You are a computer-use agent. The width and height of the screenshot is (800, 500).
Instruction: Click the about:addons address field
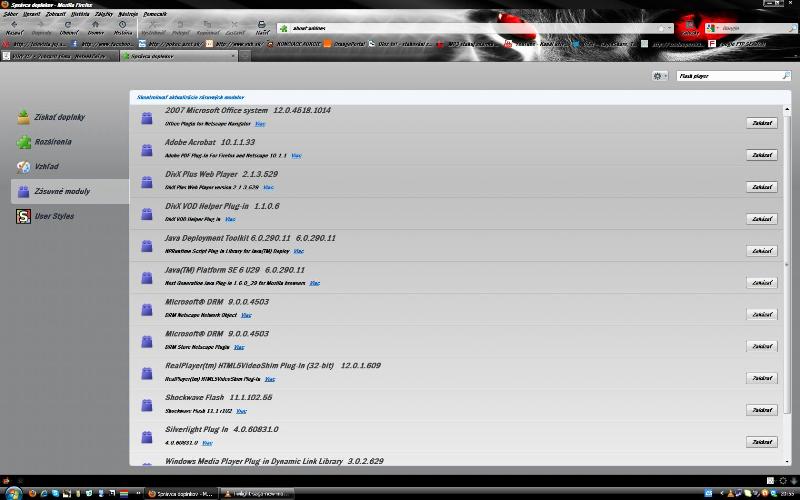click(474, 28)
